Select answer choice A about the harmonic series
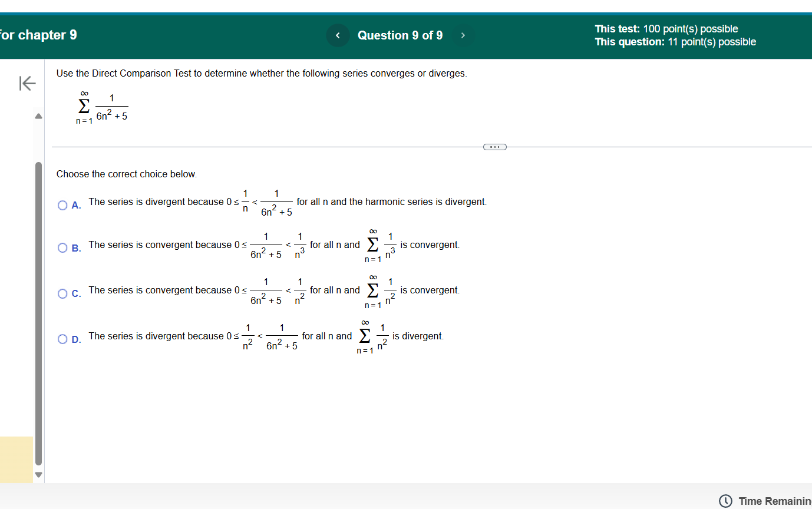 (62, 205)
